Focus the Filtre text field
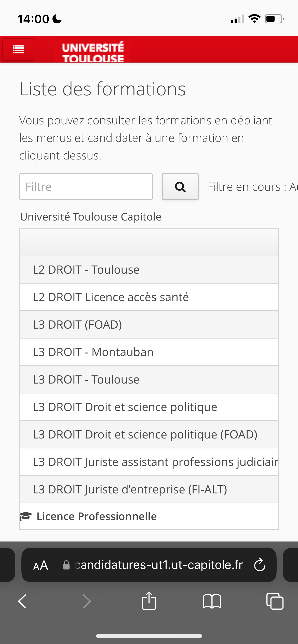 86,187
